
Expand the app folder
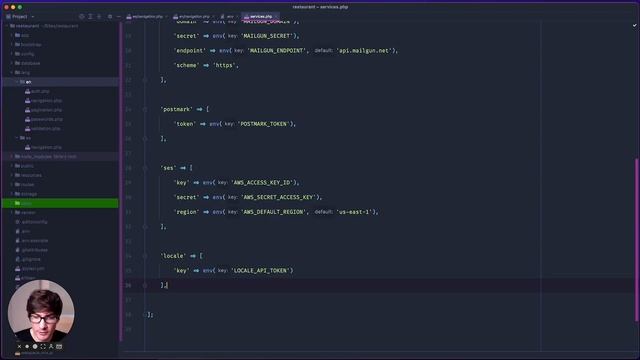[12, 35]
